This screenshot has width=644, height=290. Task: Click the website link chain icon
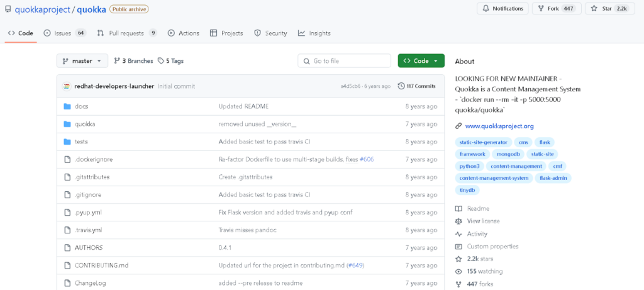click(458, 126)
